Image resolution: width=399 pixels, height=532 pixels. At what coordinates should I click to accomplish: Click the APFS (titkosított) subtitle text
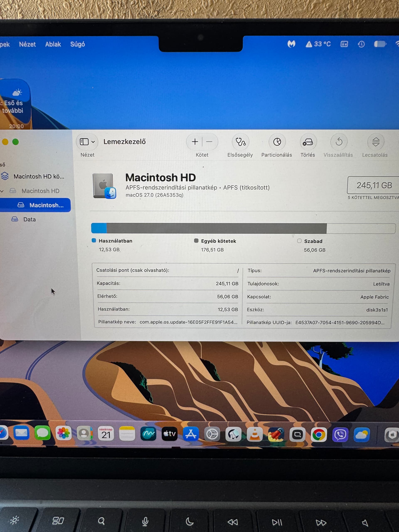pos(246,187)
